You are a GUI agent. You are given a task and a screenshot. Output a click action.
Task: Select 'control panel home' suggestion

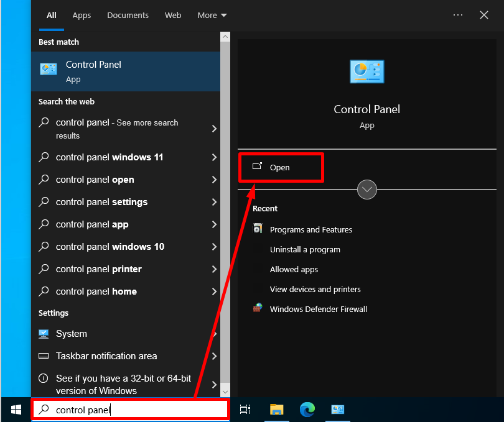126,291
